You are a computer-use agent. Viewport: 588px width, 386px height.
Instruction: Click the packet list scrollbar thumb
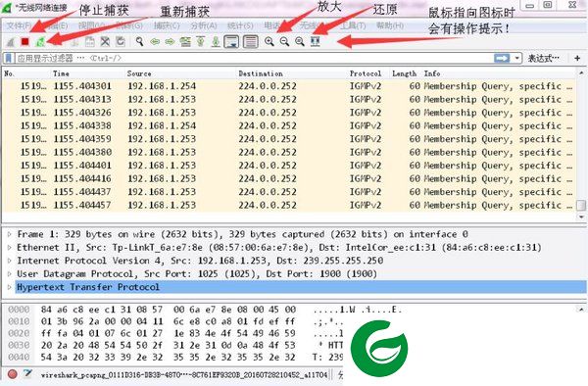tap(581, 206)
